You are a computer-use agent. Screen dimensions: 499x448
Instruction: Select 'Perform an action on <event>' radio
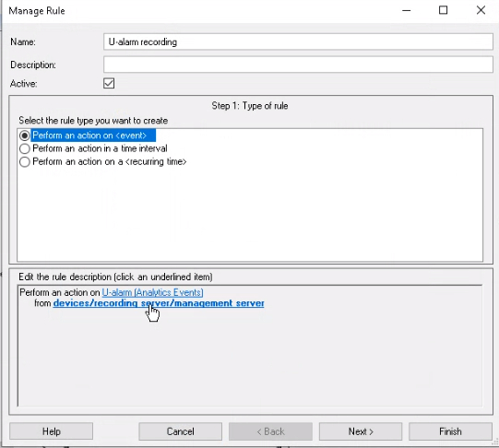(x=25, y=136)
